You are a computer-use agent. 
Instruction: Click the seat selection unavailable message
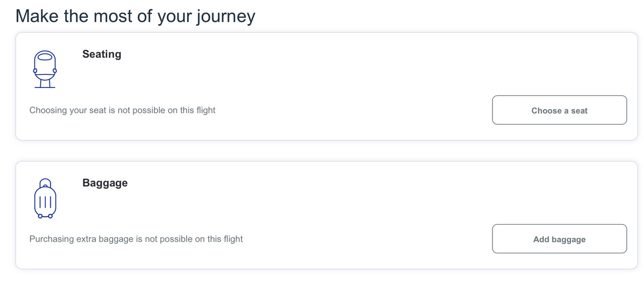(122, 110)
